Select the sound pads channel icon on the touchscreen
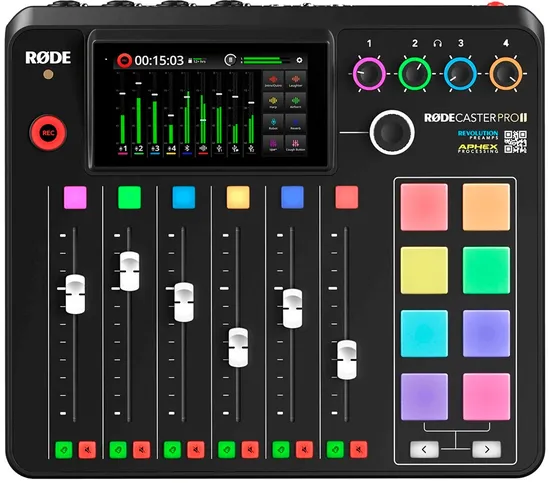Screen dimensions: 550x483 pos(203,149)
